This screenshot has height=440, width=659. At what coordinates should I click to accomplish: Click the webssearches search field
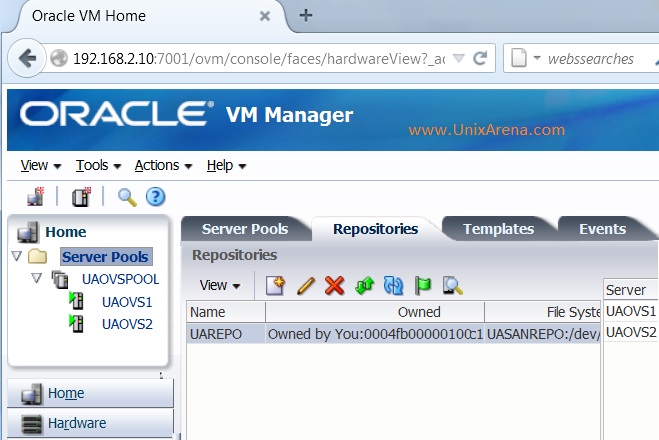coord(590,58)
